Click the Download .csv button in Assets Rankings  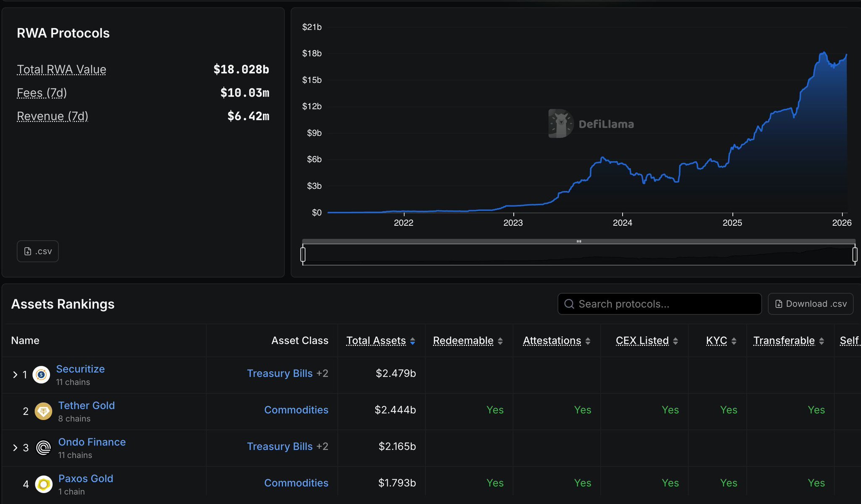tap(810, 304)
